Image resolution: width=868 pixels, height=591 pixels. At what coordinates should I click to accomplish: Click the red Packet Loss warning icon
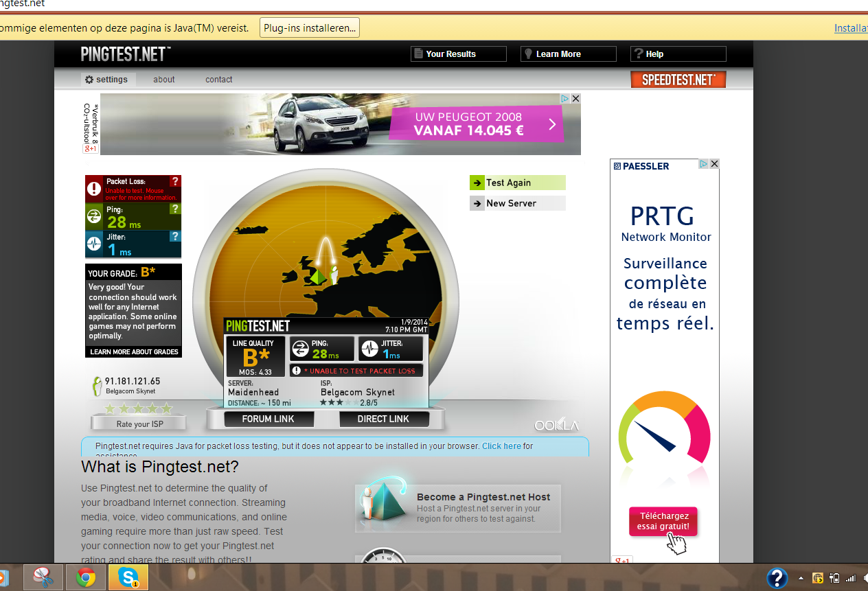[94, 189]
